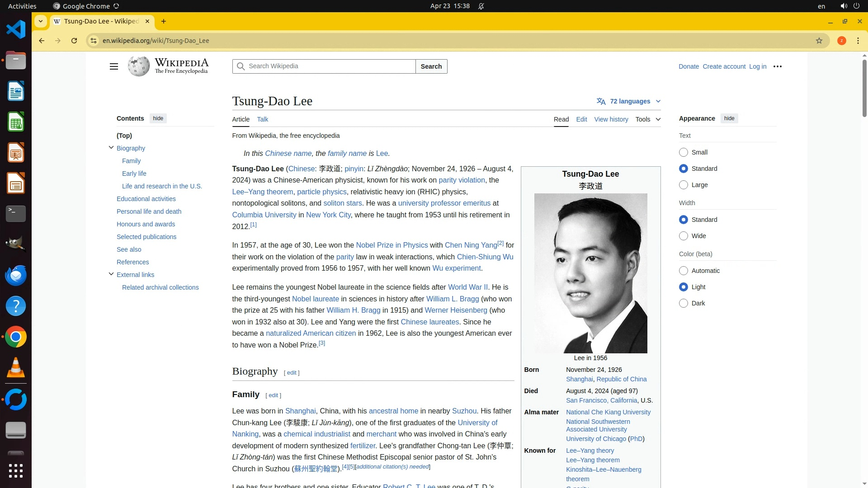The height and width of the screenshot is (488, 868).
Task: Switch to the Talk tab
Action: 262,119
